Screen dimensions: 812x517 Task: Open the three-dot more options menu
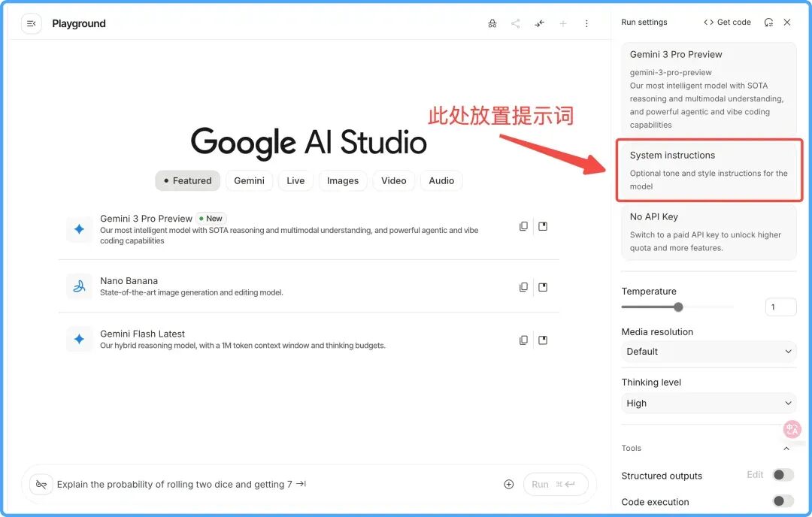(586, 24)
